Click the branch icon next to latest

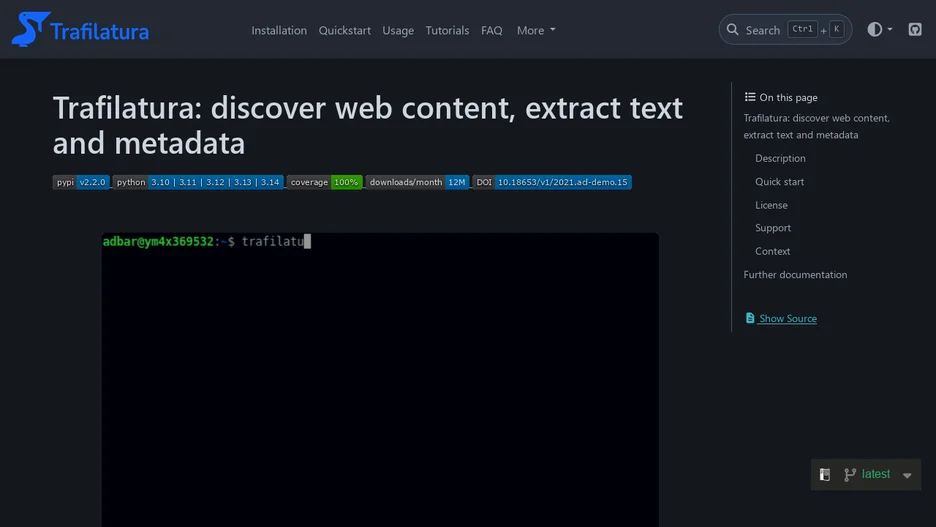coord(850,474)
